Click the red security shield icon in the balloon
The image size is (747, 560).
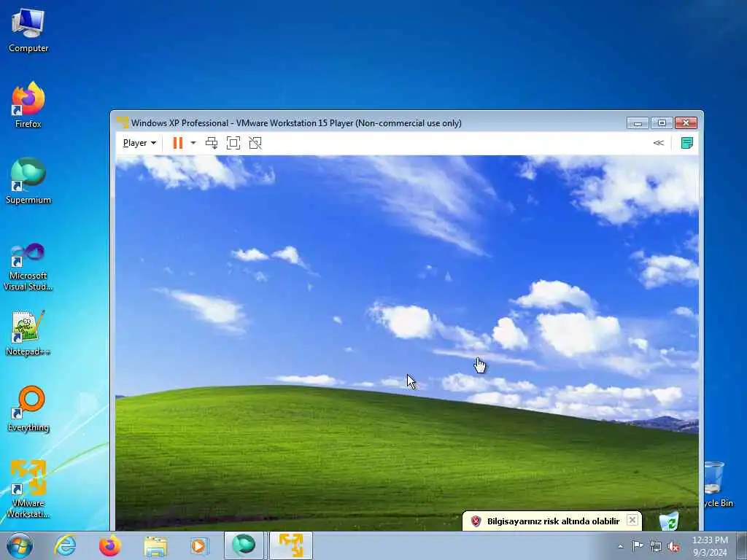(x=476, y=521)
